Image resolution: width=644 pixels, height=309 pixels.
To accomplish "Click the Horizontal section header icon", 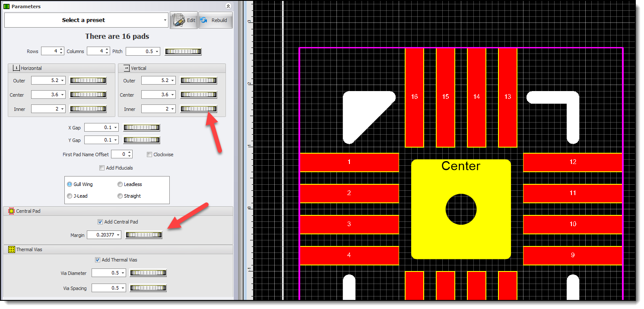I will (16, 68).
